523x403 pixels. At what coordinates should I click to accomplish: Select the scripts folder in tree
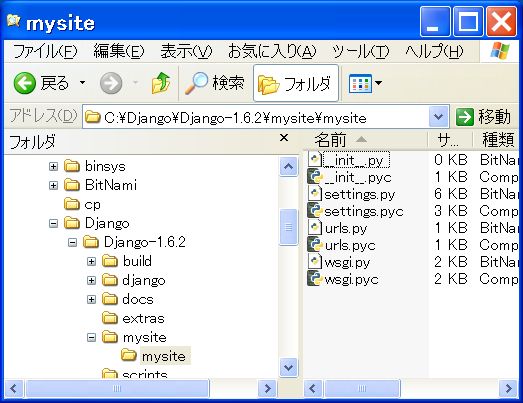click(135, 374)
